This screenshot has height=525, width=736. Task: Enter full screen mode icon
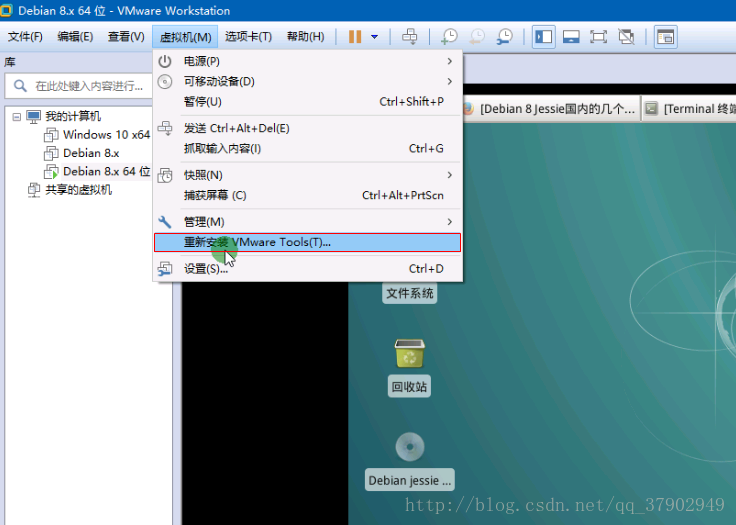598,37
